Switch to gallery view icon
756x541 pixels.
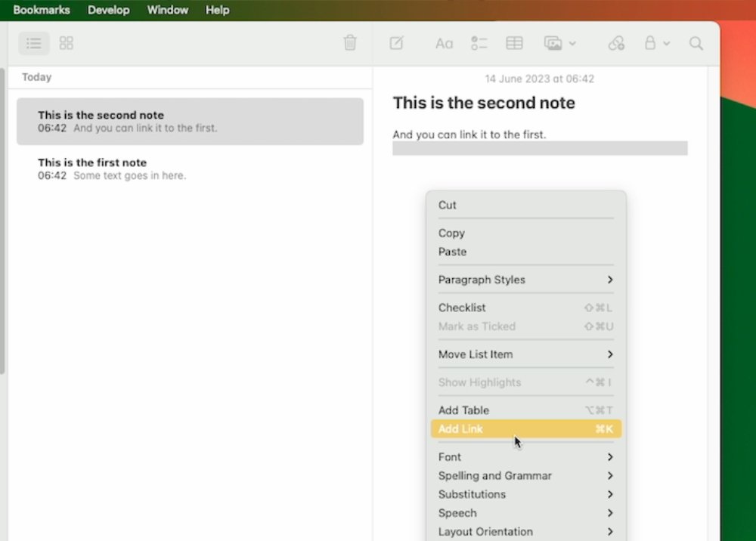pos(67,43)
